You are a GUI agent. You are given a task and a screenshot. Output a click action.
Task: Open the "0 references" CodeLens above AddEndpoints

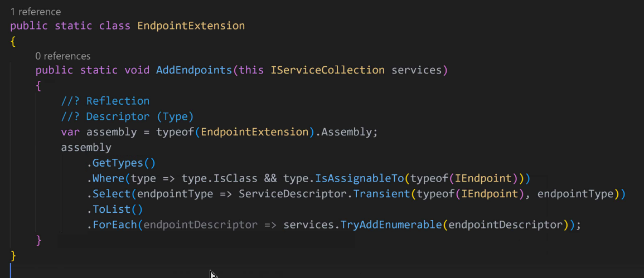coord(63,56)
